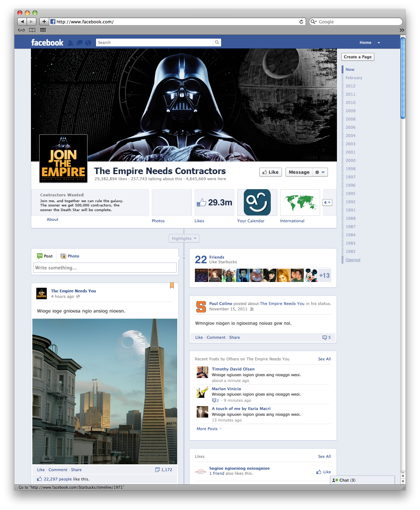Click the orange bookmark highlight flag on post
420x510 pixels.
[x=172, y=286]
